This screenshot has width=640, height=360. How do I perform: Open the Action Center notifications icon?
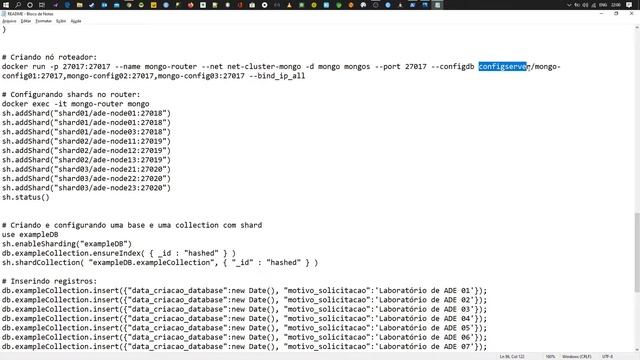tap(629, 5)
